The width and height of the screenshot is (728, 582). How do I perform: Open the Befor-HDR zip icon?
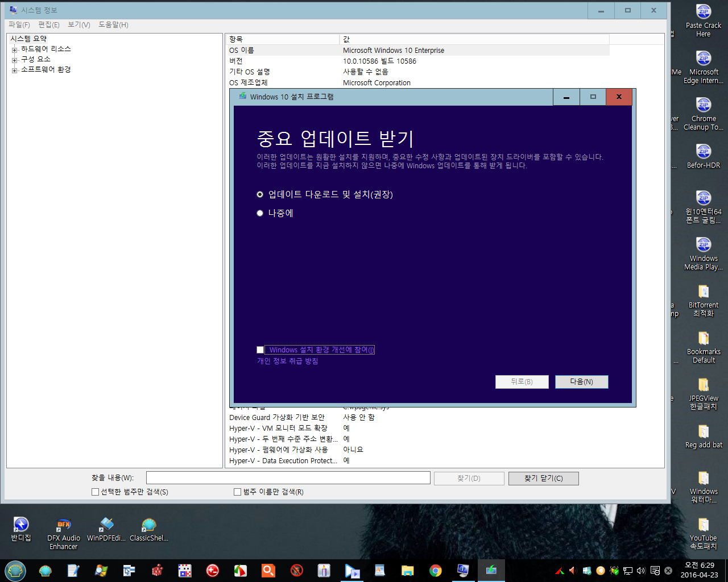coord(704,156)
